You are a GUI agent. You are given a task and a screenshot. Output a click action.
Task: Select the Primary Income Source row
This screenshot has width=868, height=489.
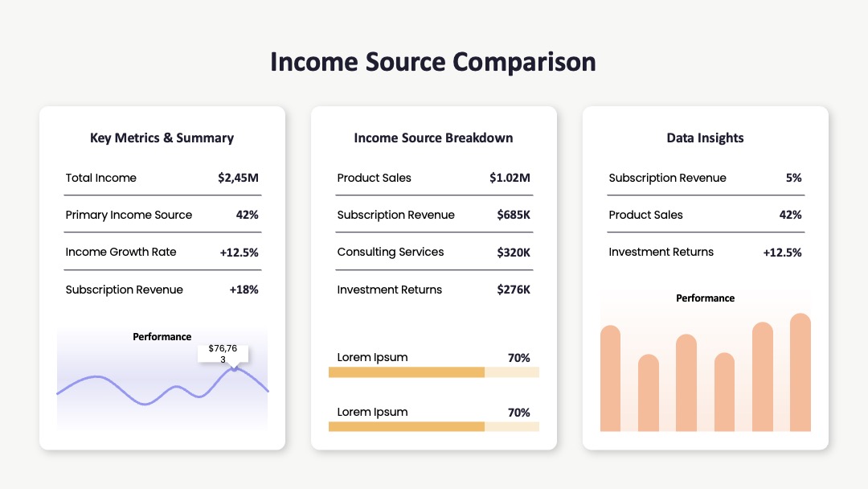pos(162,215)
